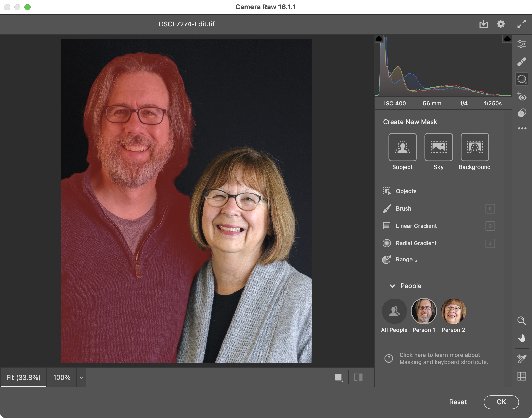
Task: Toggle the overlay view square icon
Action: [x=339, y=377]
